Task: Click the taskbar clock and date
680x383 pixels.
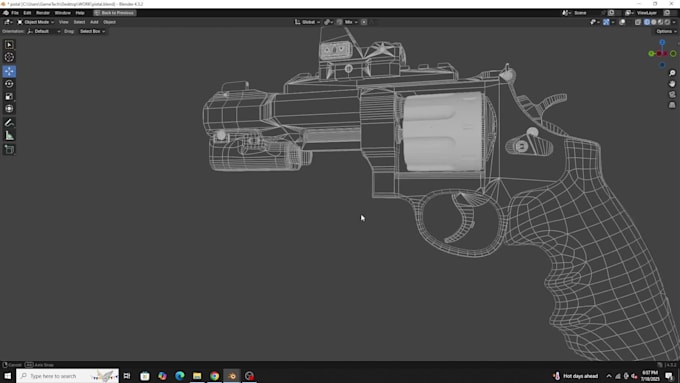Action: [x=650, y=376]
